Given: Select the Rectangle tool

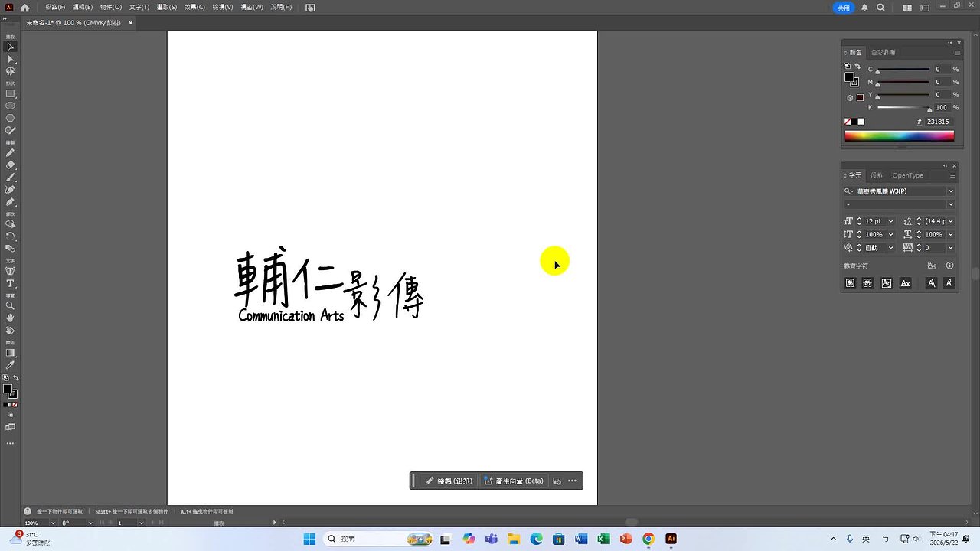Looking at the screenshot, I should (11, 93).
